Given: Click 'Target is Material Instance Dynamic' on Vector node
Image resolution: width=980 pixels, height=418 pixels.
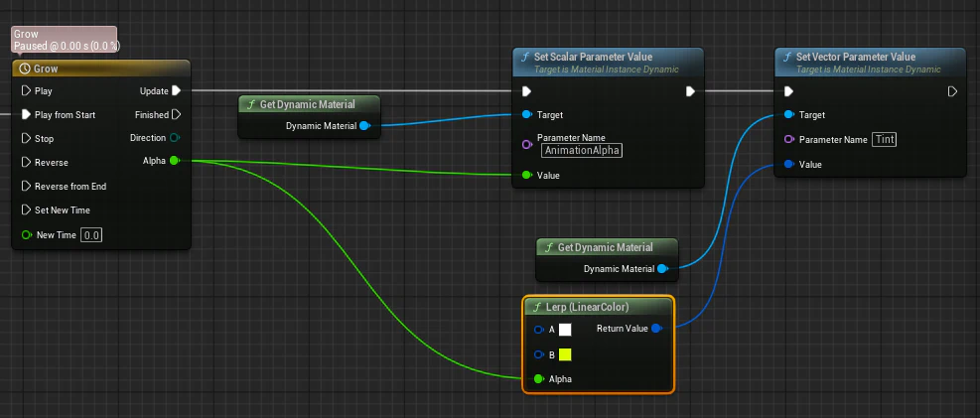Looking at the screenshot, I should (x=868, y=70).
